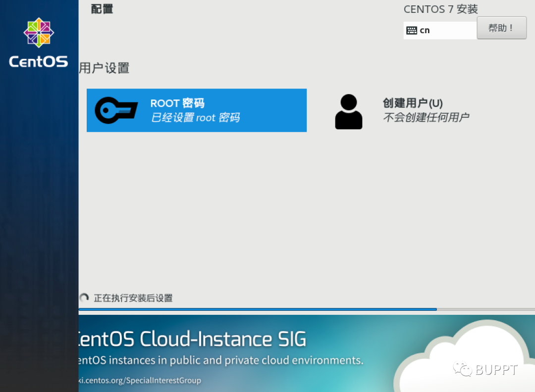This screenshot has height=392, width=535.
Task: Open 创建用户(U) user creation
Action: (x=402, y=111)
